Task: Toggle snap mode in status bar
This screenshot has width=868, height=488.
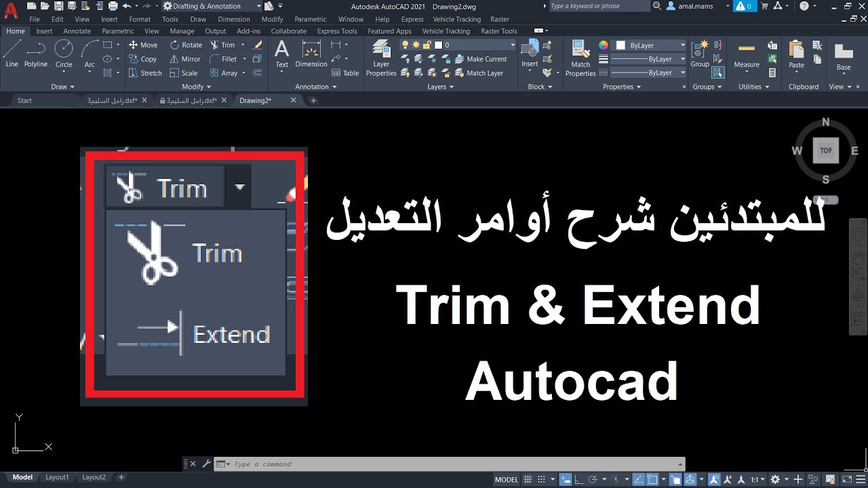Action: pos(542,479)
